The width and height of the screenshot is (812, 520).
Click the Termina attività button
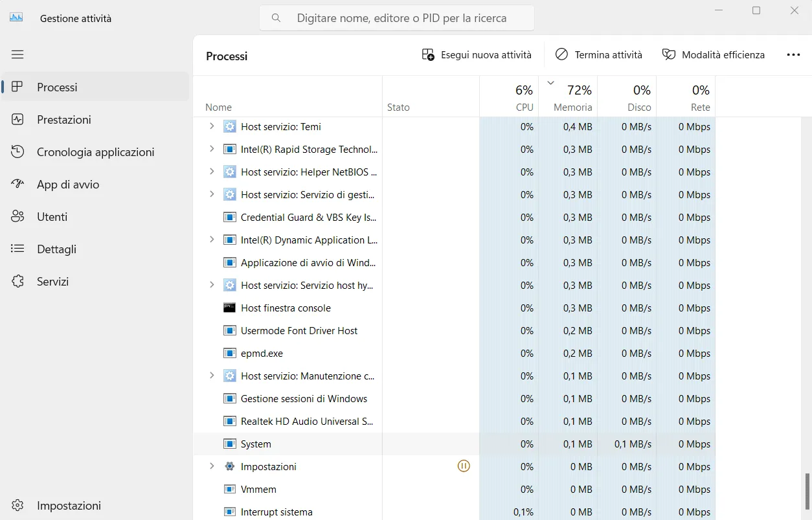coord(598,54)
